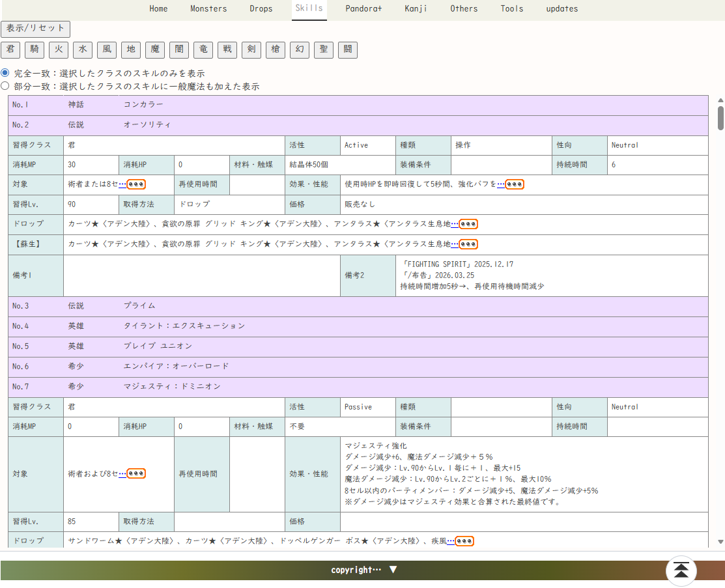Filter by 聖 class button
Viewport: 725px width, 588px height.
point(324,50)
